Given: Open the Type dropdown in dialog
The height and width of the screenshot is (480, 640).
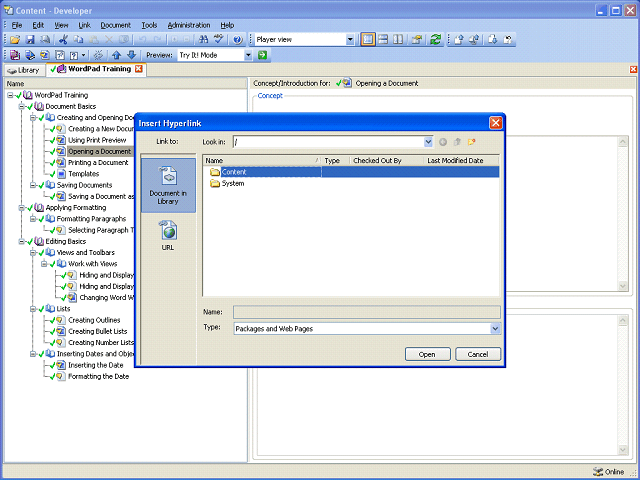Looking at the screenshot, I should (x=495, y=329).
